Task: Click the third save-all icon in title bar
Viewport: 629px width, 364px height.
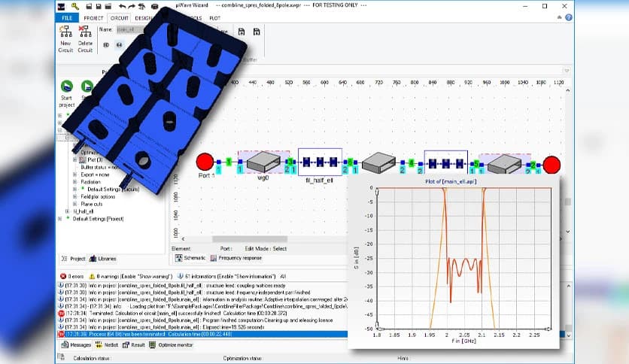Action: (108, 6)
